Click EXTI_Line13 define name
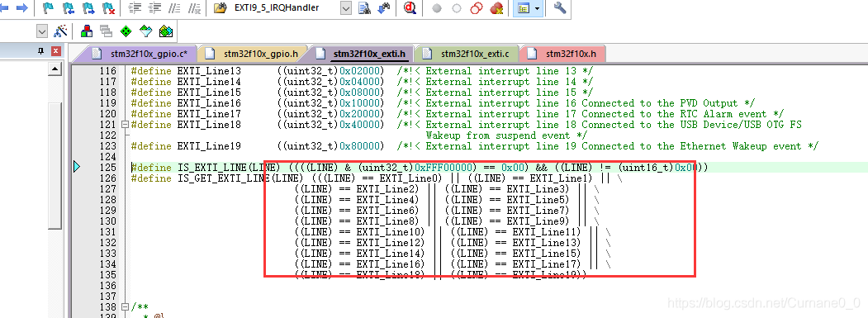 click(209, 71)
